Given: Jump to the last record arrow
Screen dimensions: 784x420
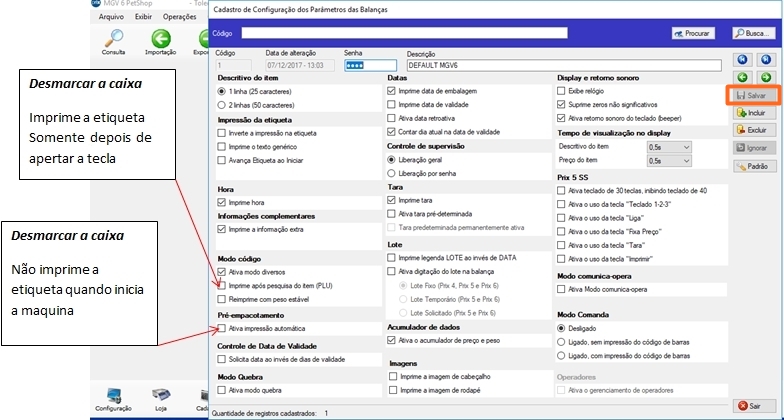Looking at the screenshot, I should 766,59.
